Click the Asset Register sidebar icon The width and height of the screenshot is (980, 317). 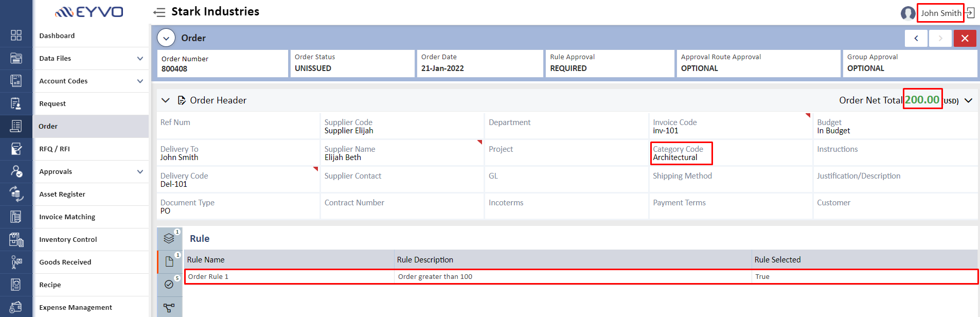[16, 194]
